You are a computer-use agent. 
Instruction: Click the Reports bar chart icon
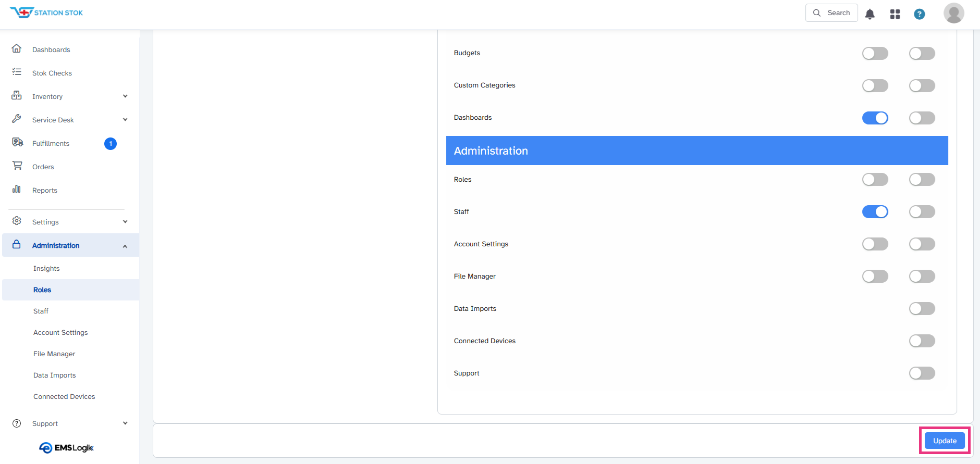pyautogui.click(x=17, y=189)
